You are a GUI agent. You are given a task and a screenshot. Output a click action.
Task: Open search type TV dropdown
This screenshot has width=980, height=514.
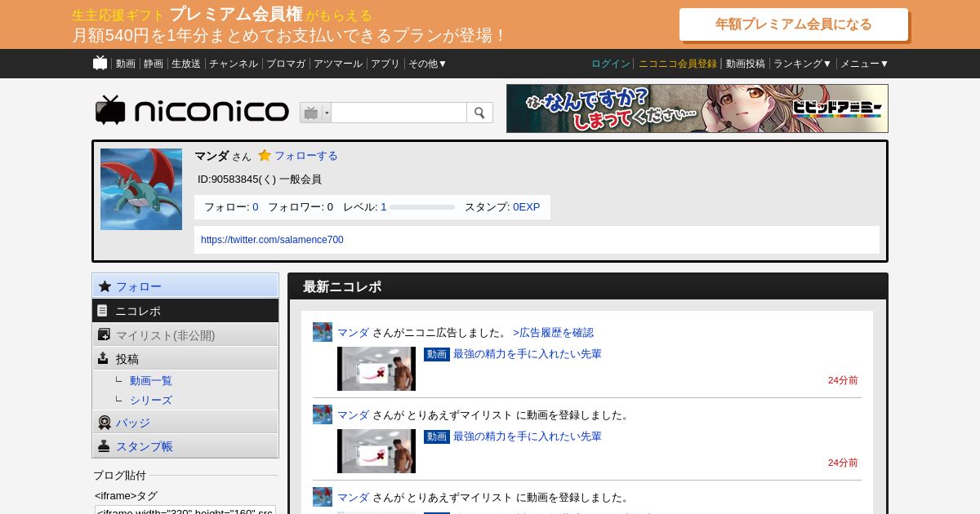[315, 113]
